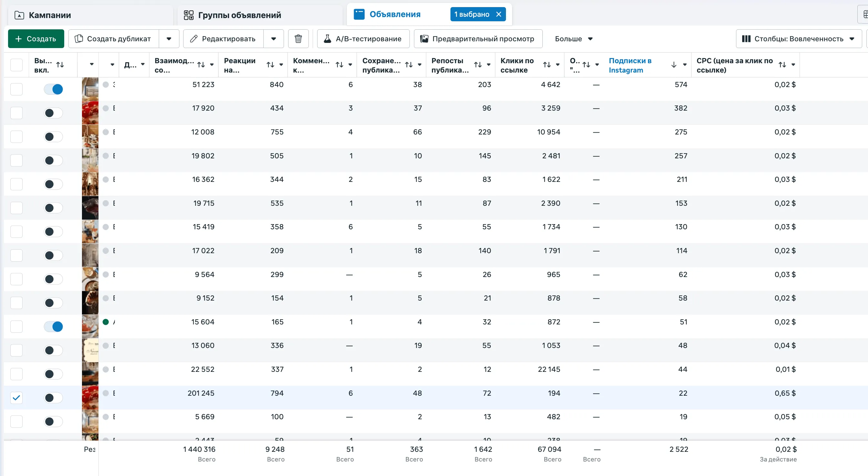Click the 10 954 link clicks cell
Viewport: 868px width, 476px height.
549,132
